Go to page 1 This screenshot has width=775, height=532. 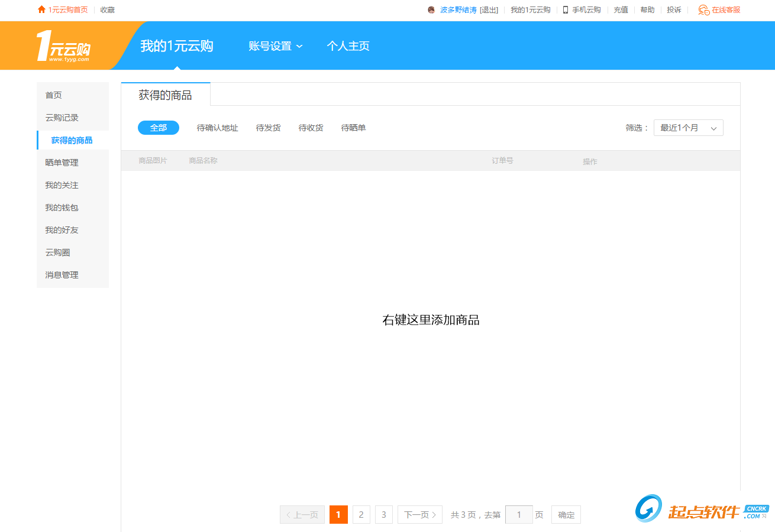coord(338,515)
